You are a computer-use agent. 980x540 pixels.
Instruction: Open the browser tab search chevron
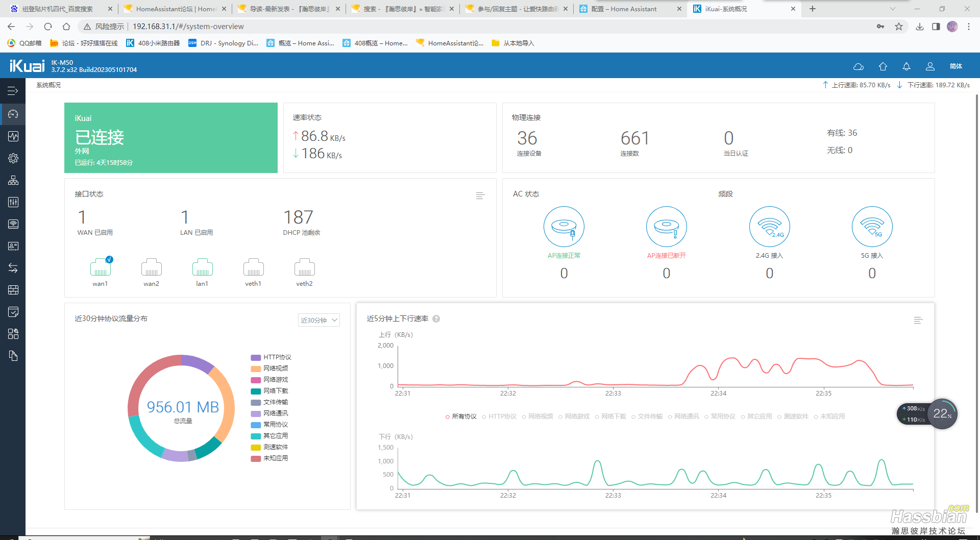(893, 9)
